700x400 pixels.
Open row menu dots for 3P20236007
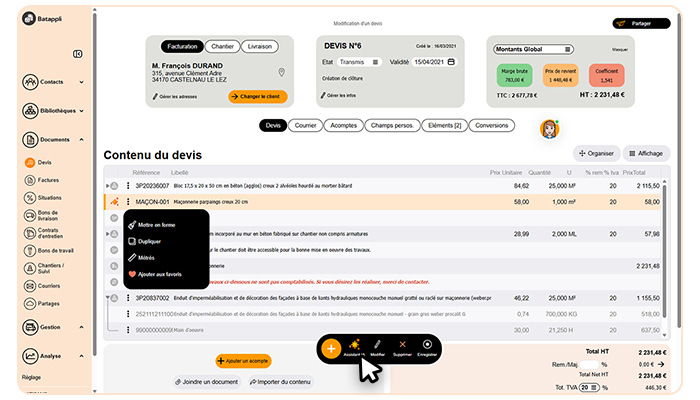tap(128, 185)
